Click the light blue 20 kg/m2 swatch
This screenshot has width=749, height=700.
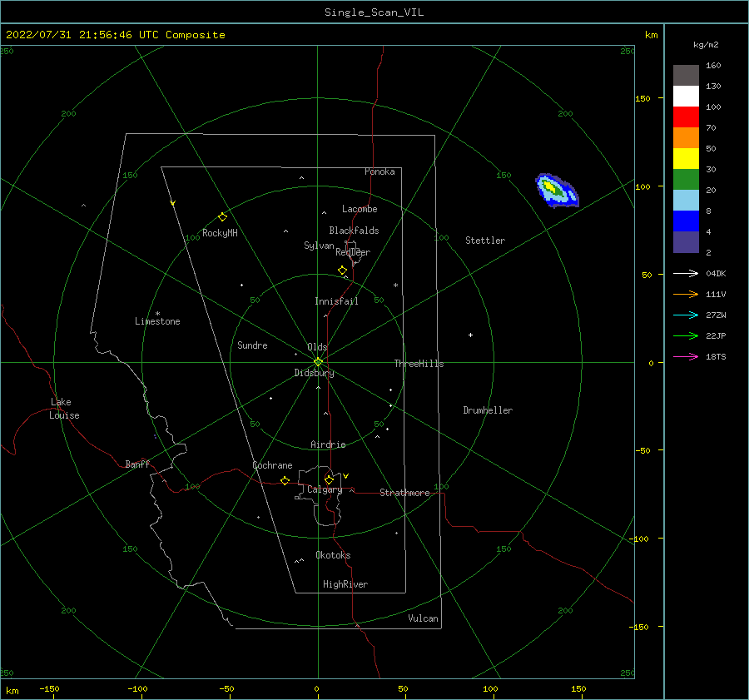click(686, 201)
